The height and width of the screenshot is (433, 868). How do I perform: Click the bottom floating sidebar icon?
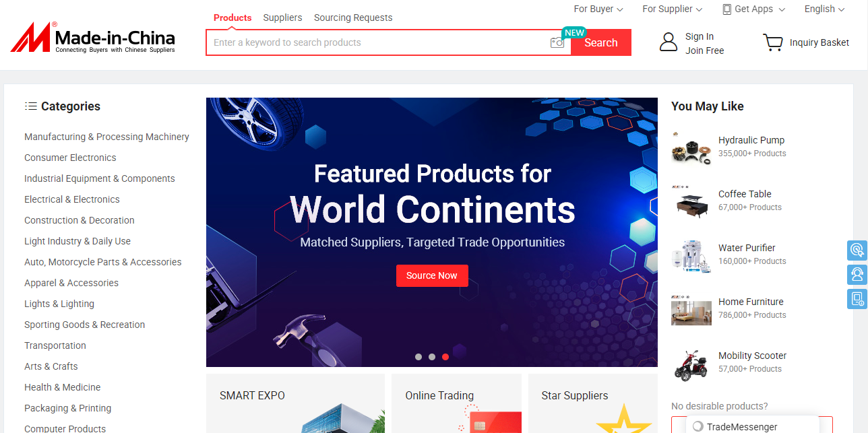pos(857,298)
